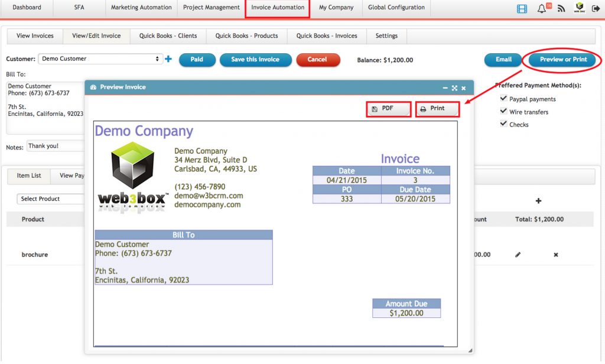
Task: Switch to Quick Books - Invoices tab
Action: 327,36
